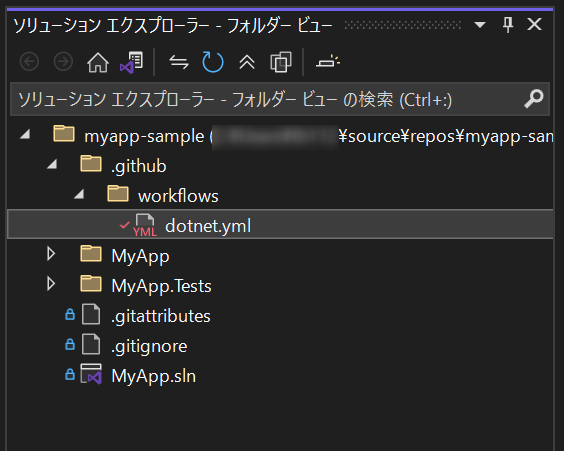Toggle sync with active document
564x451 pixels.
179,62
